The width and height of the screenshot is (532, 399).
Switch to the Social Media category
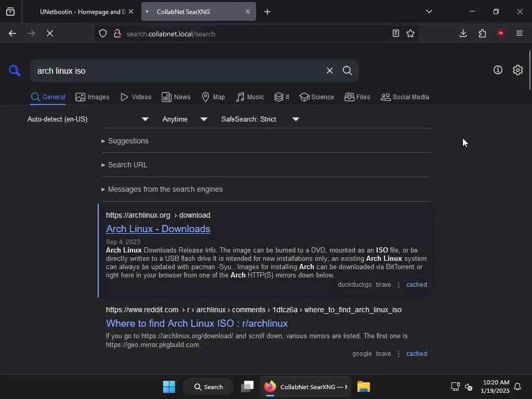(x=405, y=97)
